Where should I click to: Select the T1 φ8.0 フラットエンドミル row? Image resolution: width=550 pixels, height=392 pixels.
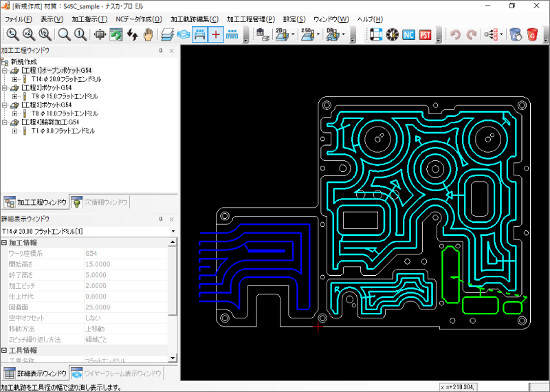[x=63, y=131]
